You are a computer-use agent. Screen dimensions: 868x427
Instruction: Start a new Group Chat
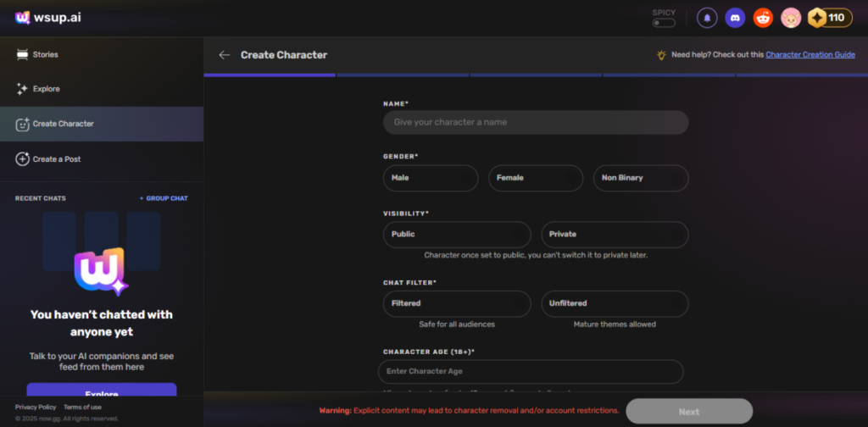164,198
